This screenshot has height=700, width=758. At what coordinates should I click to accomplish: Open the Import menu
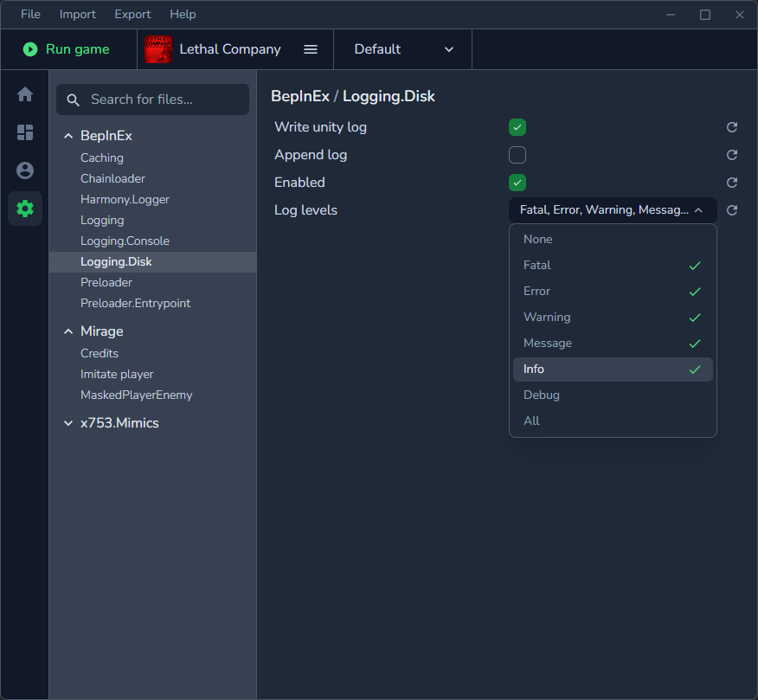point(77,15)
